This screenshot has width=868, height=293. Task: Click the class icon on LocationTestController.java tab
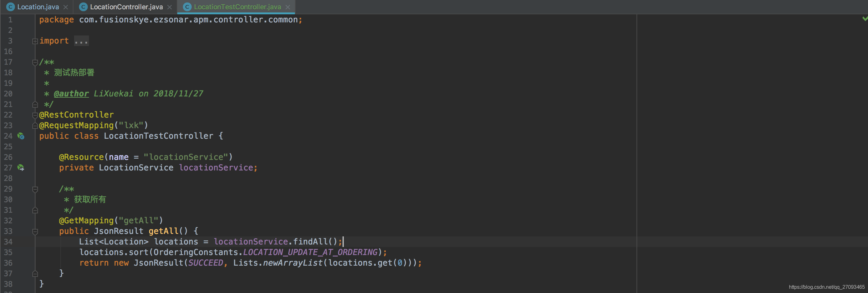click(x=187, y=7)
